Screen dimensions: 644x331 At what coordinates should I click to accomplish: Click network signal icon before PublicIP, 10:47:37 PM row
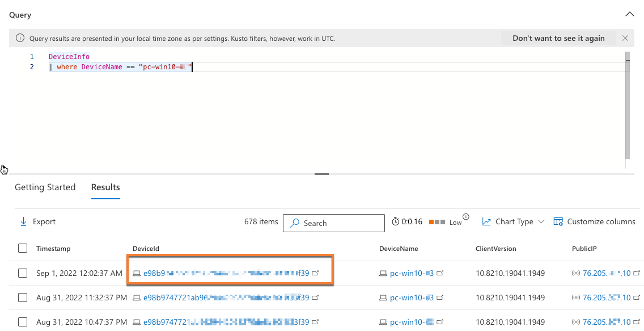pyautogui.click(x=576, y=321)
